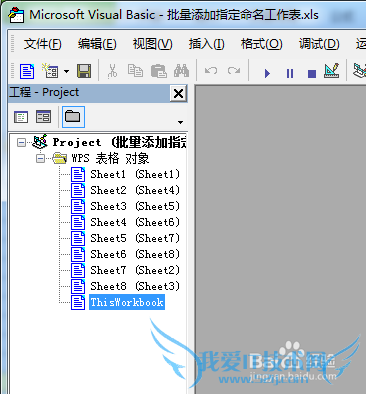366x394 pixels.
Task: Toggle Folders view in Project panel
Action: point(73,117)
